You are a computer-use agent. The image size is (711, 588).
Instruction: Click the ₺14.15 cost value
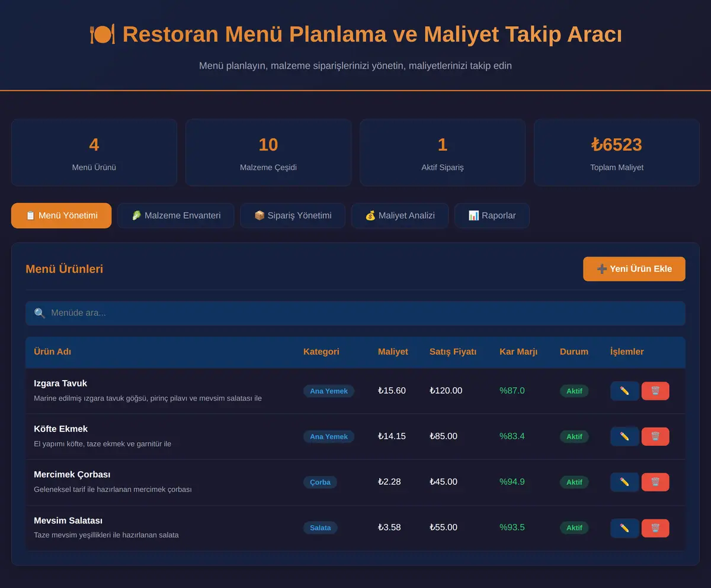392,436
